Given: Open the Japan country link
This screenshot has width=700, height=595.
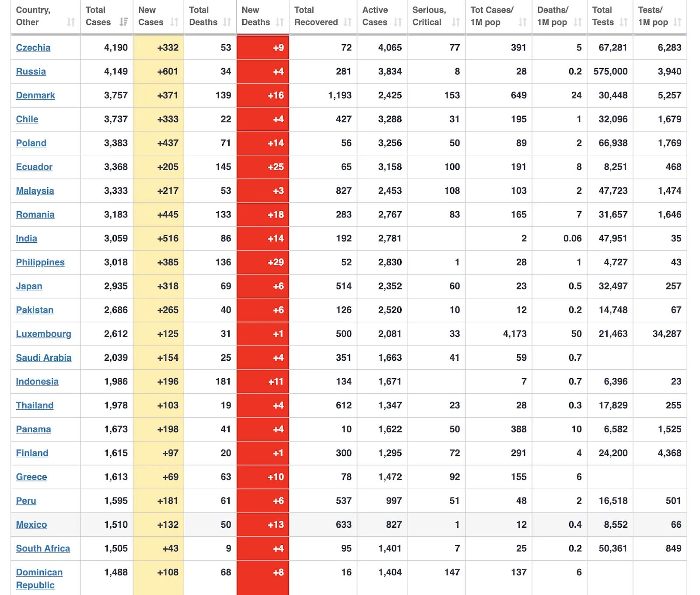Looking at the screenshot, I should [x=29, y=286].
